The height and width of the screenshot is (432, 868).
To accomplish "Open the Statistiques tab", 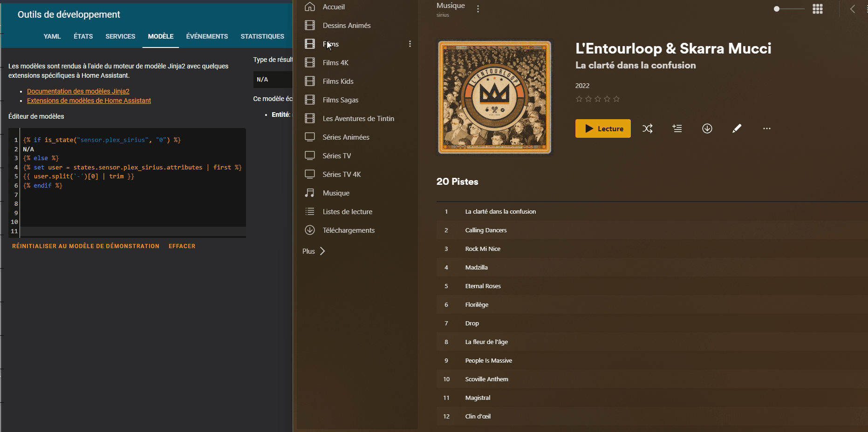I will coord(262,36).
